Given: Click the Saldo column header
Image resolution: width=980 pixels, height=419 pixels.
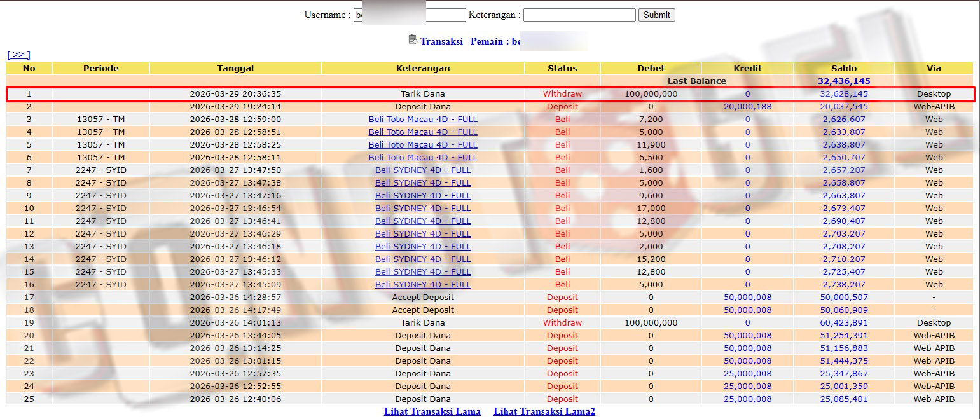Looking at the screenshot, I should point(844,68).
